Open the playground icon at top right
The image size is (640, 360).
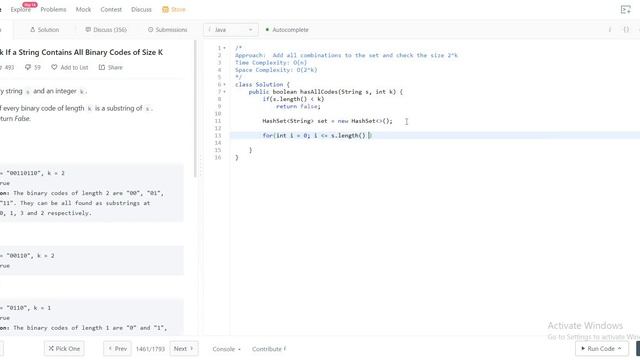pos(625,9)
